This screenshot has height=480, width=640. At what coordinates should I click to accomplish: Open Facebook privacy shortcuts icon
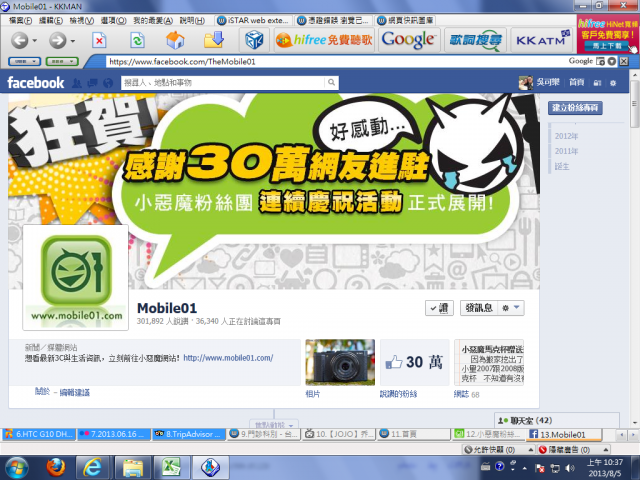[598, 83]
